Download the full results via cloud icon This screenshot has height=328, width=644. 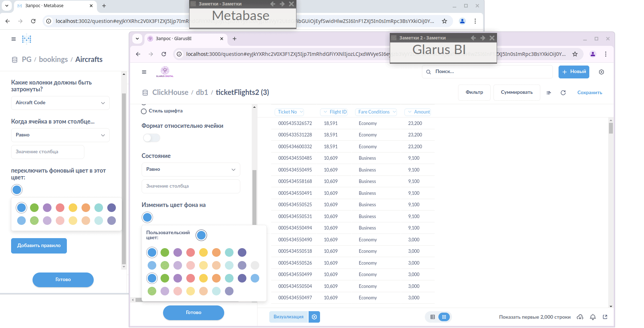point(580,317)
